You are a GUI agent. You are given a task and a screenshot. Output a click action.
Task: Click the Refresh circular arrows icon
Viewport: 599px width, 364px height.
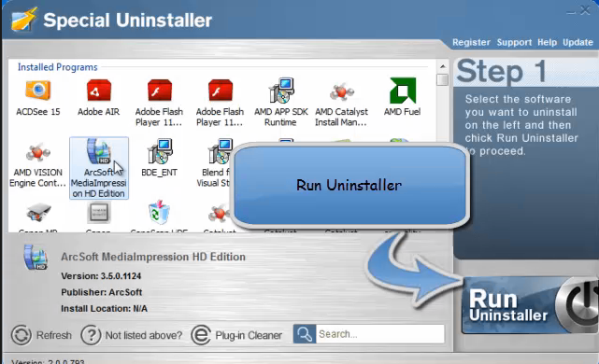(21, 335)
